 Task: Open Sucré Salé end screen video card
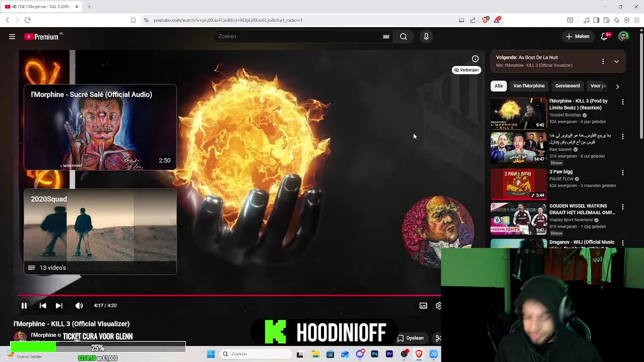(100, 127)
